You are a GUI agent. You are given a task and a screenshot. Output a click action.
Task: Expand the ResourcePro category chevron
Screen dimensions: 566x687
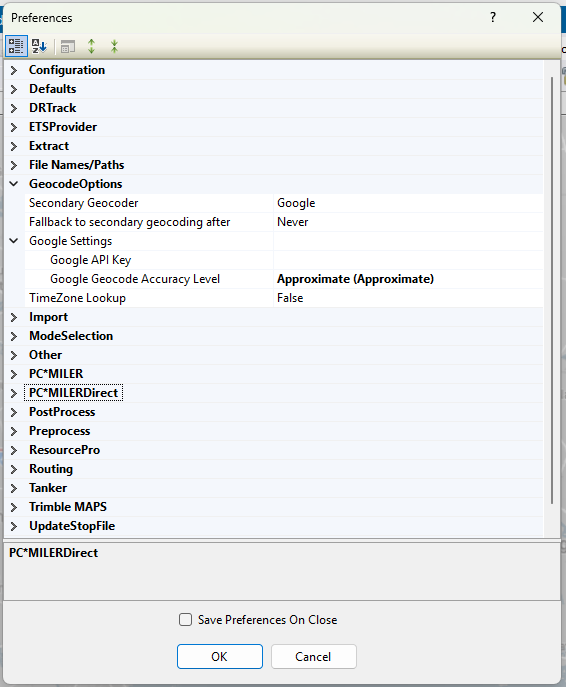[x=14, y=450]
